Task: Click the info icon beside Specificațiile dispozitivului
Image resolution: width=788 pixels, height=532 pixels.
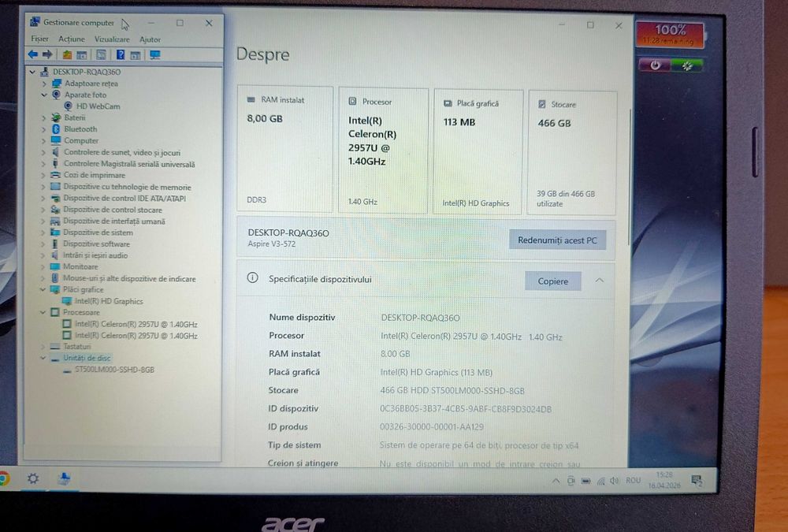Action: (x=252, y=277)
